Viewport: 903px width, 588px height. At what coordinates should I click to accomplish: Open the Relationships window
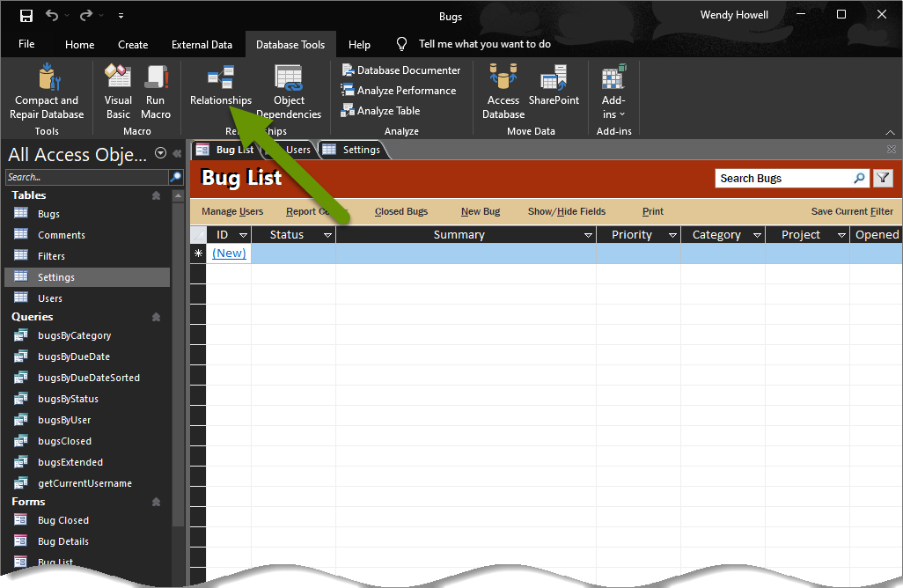pos(221,85)
